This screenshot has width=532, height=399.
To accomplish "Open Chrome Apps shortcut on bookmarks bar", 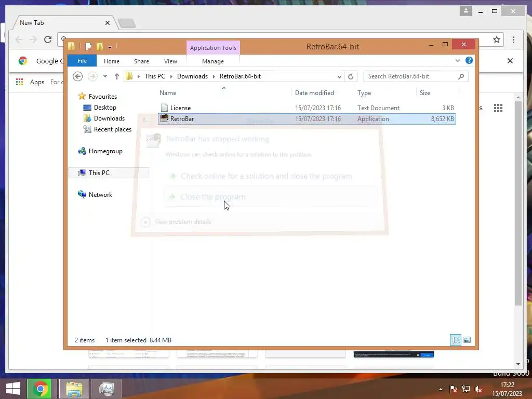I will tap(31, 82).
